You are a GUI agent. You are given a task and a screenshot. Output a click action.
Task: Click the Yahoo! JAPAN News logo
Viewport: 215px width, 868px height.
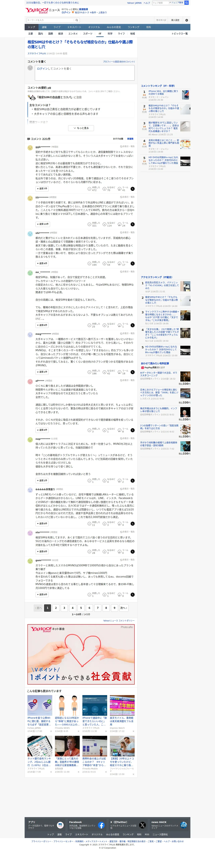point(42,10)
